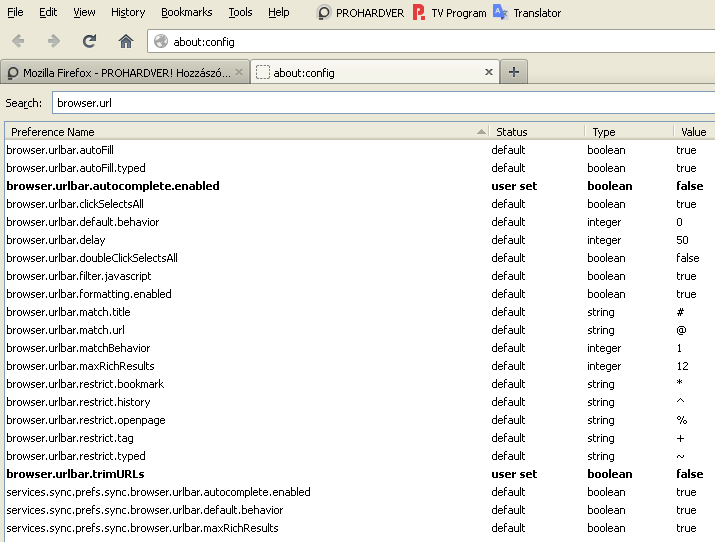Select browser.urlbar.trimURLs preference
This screenshot has height=542, width=715.
(359, 474)
